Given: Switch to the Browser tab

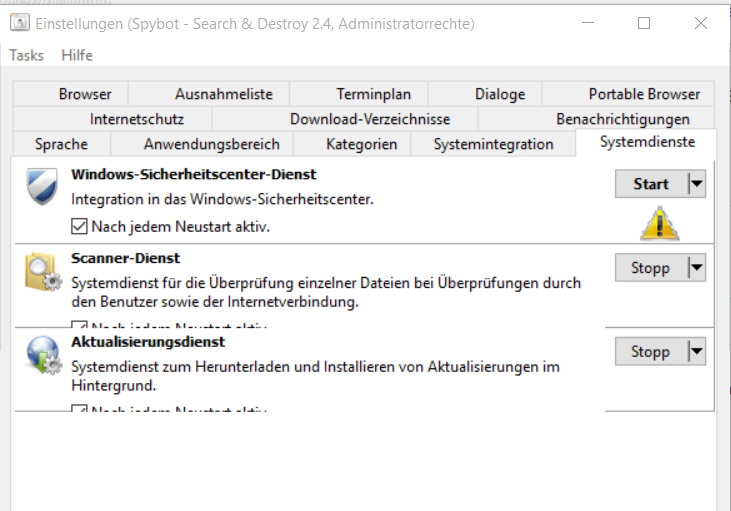Looking at the screenshot, I should (71, 94).
